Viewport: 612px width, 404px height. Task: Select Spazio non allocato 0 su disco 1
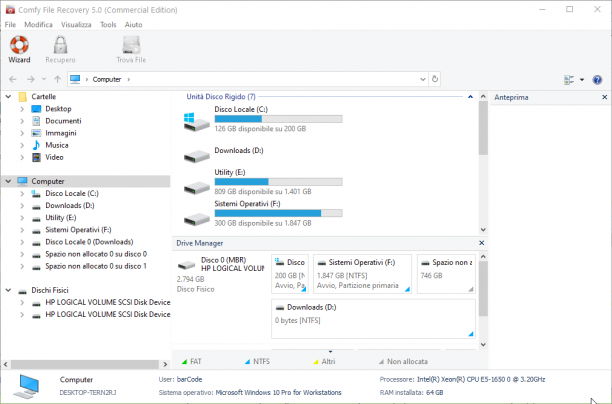tap(96, 266)
